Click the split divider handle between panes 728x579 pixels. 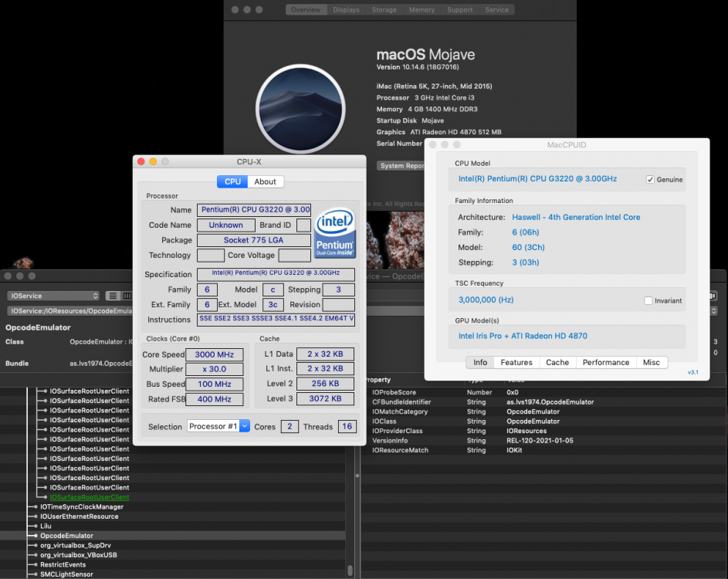coord(357,476)
